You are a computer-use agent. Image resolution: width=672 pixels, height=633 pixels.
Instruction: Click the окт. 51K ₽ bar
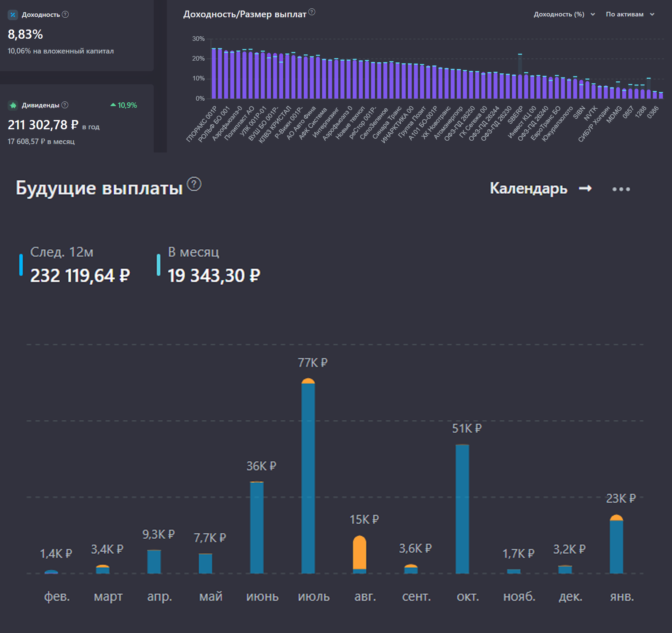click(x=462, y=509)
